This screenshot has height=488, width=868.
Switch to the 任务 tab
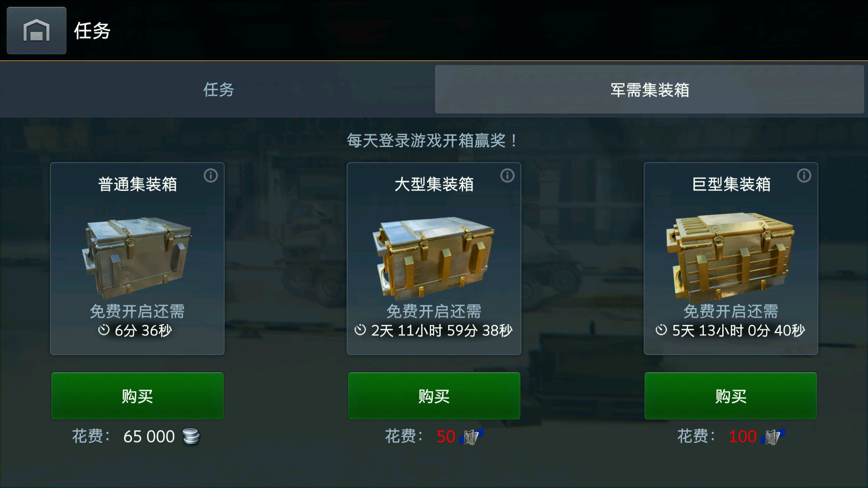click(218, 90)
